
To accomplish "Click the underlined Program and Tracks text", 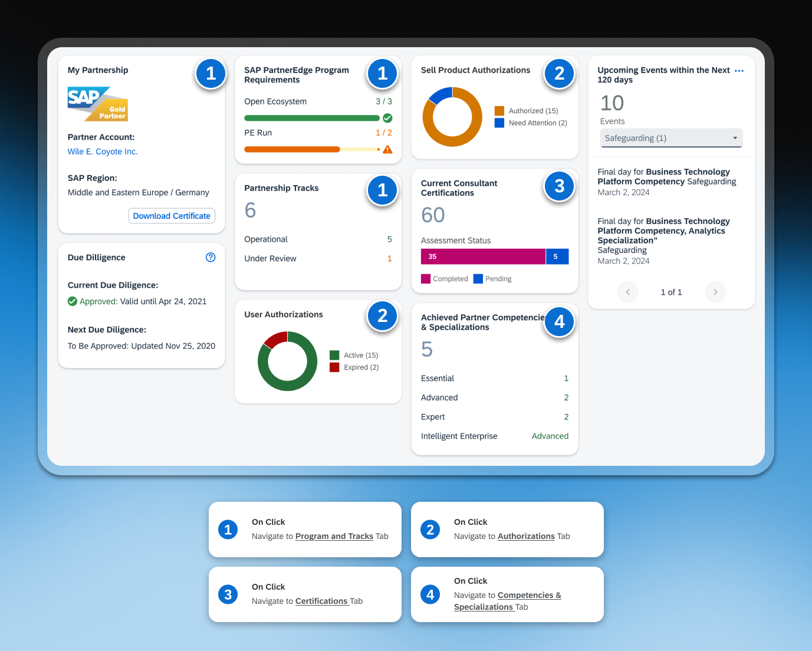I will coord(334,536).
